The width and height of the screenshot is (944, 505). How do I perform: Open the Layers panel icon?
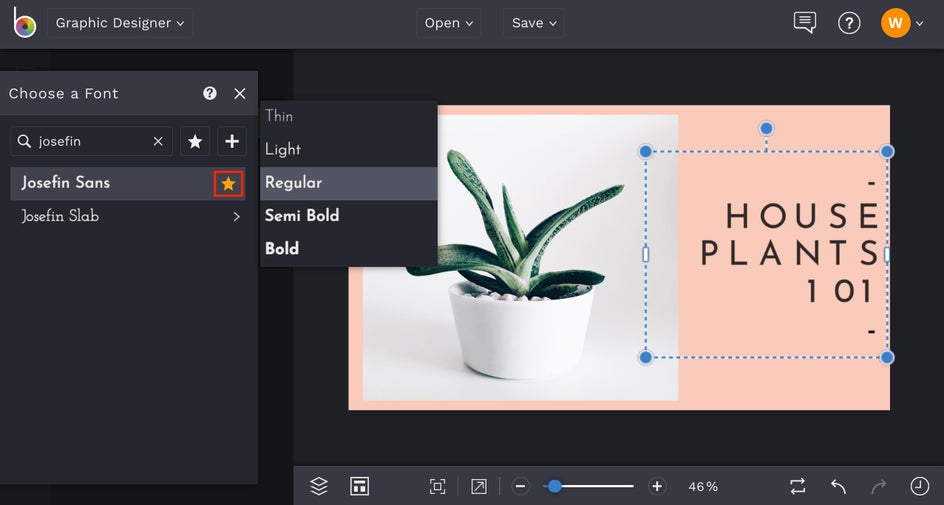[x=319, y=486]
